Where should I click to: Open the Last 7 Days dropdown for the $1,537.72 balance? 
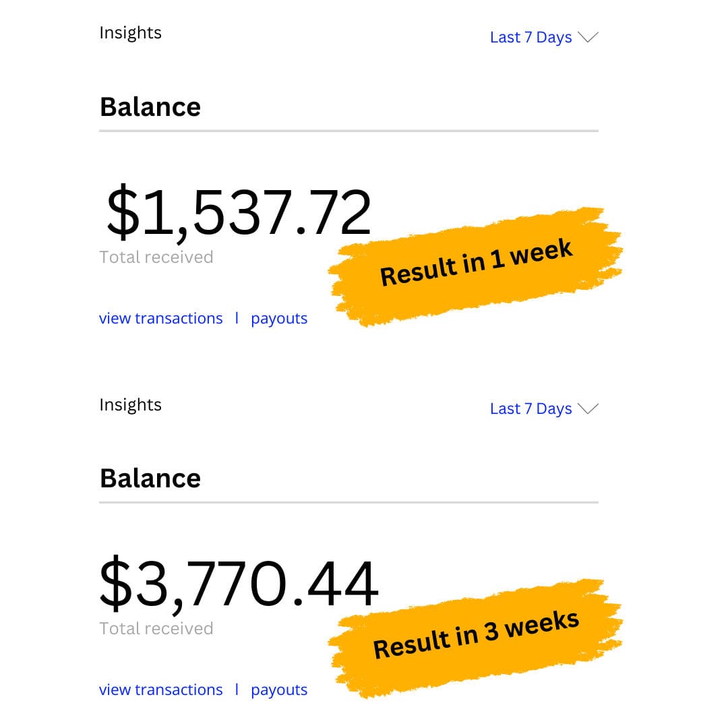[530, 38]
